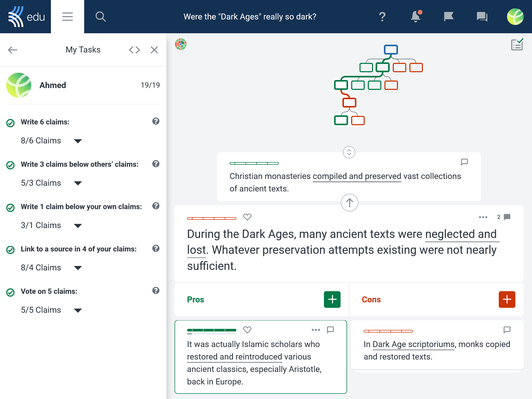Open the chat discussions icon
The height and width of the screenshot is (399, 532).
pos(482,17)
